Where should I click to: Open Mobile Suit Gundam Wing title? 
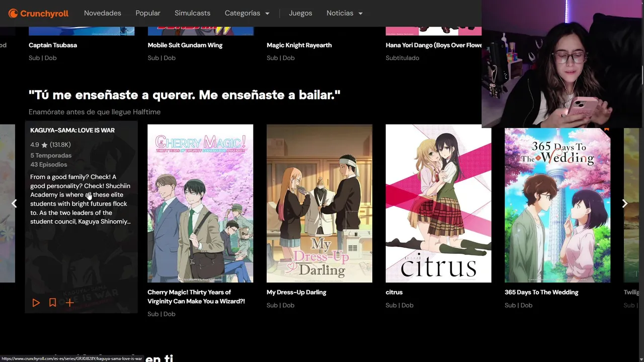(185, 45)
